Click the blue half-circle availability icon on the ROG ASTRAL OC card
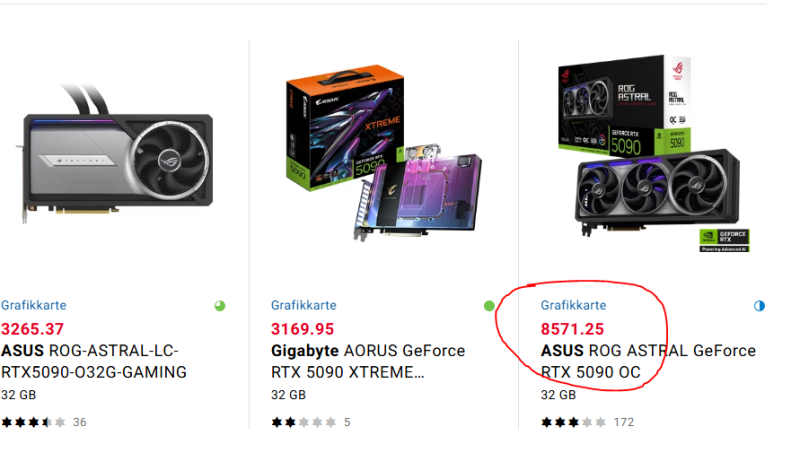800x453 pixels. (759, 306)
